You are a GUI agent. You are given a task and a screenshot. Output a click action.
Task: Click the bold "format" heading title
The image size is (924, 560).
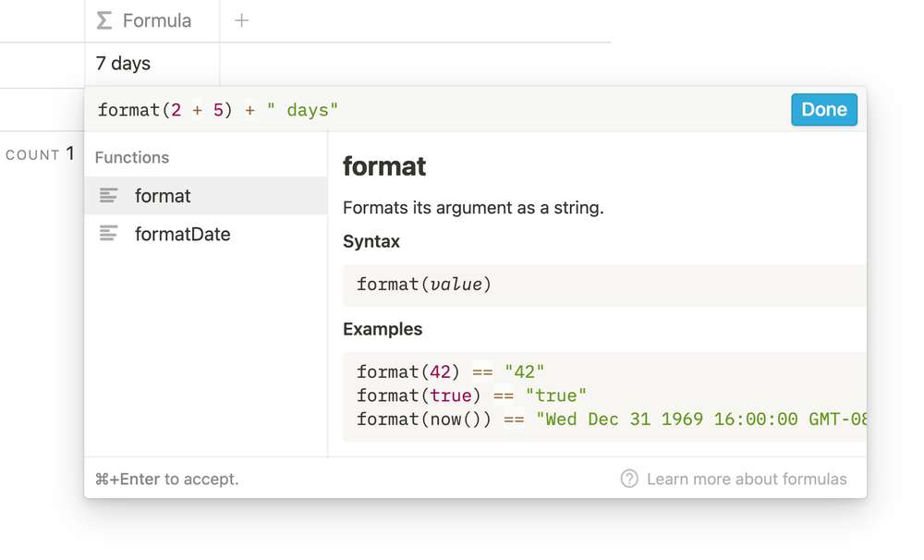click(384, 166)
